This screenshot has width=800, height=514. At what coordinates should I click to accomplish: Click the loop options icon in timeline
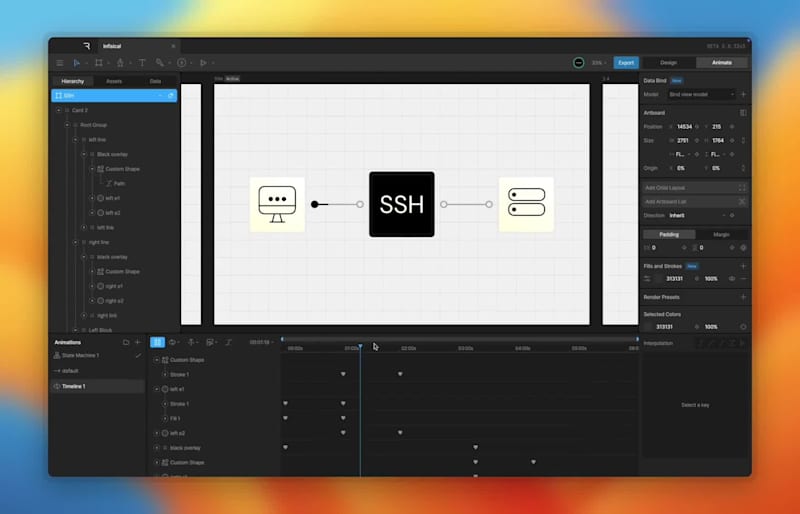point(172,342)
